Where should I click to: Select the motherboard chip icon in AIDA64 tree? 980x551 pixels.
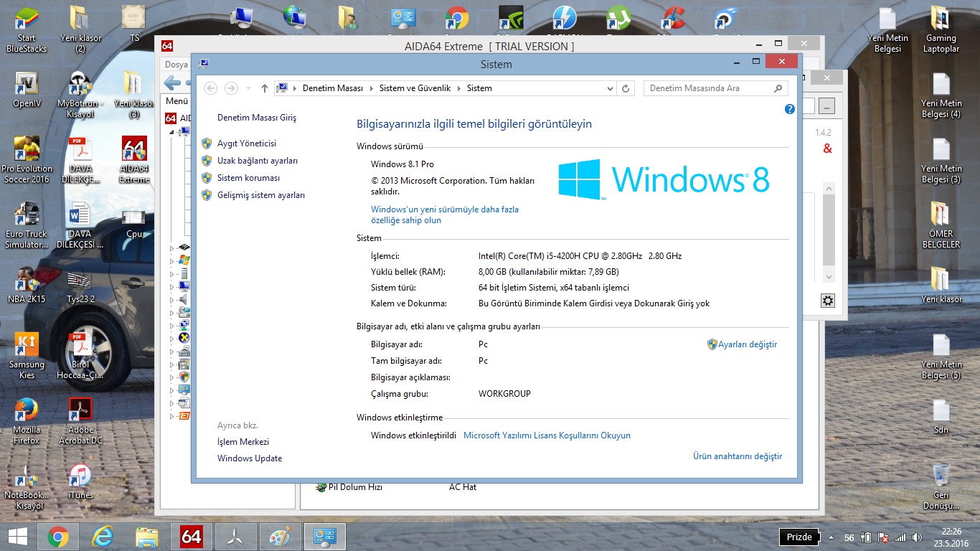[184, 248]
